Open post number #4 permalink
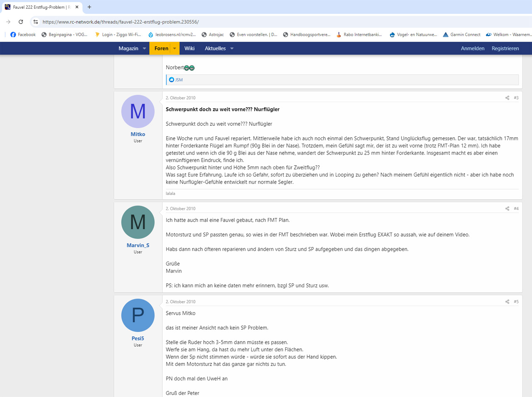This screenshot has height=397, width=532. click(x=516, y=209)
